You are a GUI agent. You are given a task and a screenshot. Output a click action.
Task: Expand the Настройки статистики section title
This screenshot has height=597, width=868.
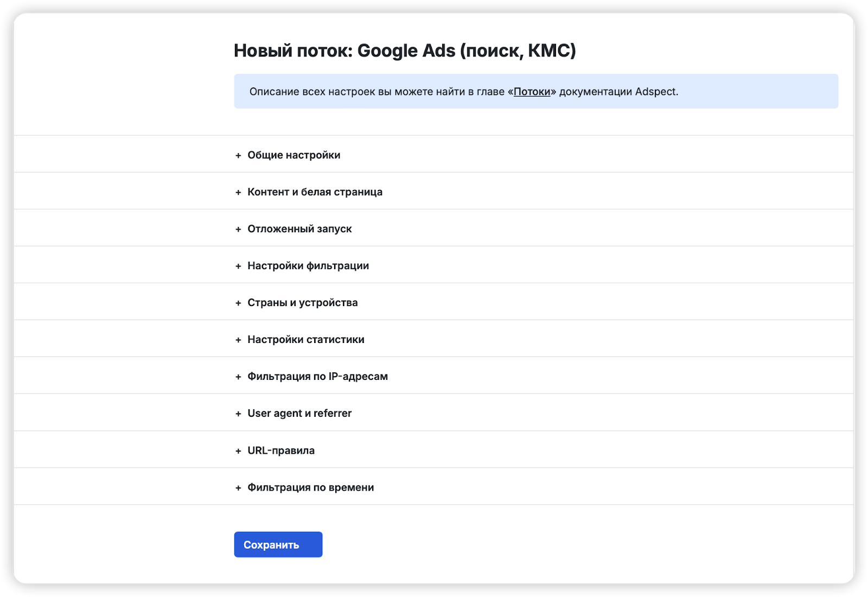[306, 340]
